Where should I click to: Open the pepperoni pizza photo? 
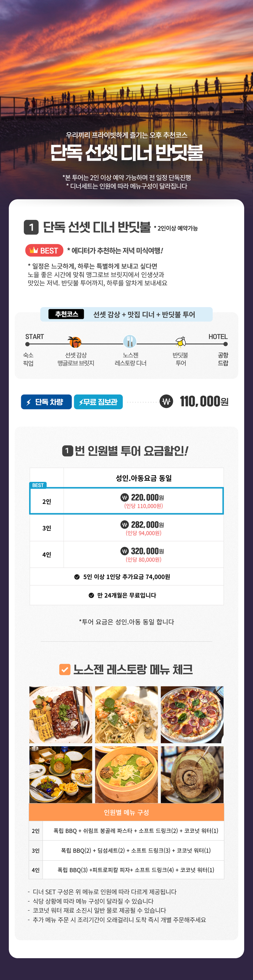[192, 714]
